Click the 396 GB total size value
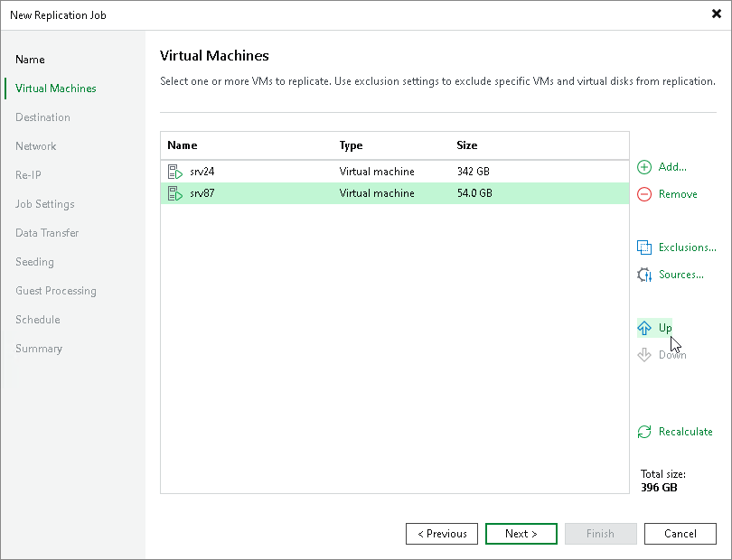 pos(659,488)
